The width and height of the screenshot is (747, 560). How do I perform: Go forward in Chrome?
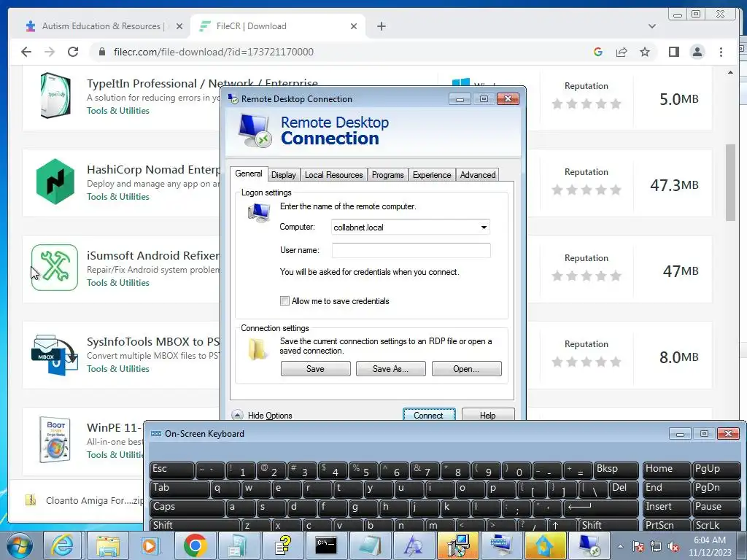[50, 52]
